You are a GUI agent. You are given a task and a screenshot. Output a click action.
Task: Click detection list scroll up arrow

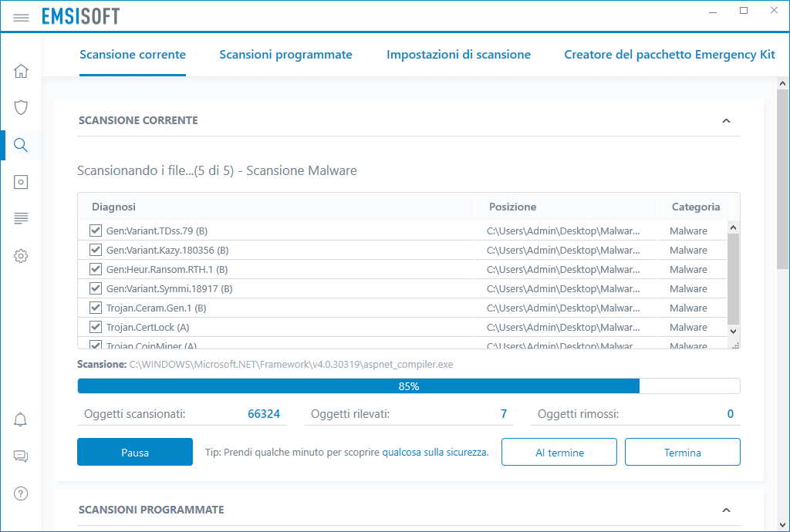click(734, 227)
